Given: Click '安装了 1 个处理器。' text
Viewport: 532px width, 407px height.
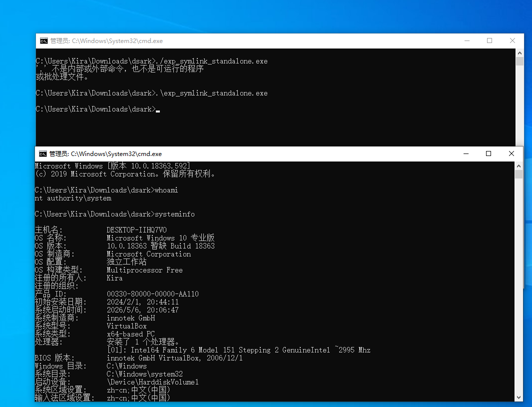Looking at the screenshot, I should pos(142,342).
